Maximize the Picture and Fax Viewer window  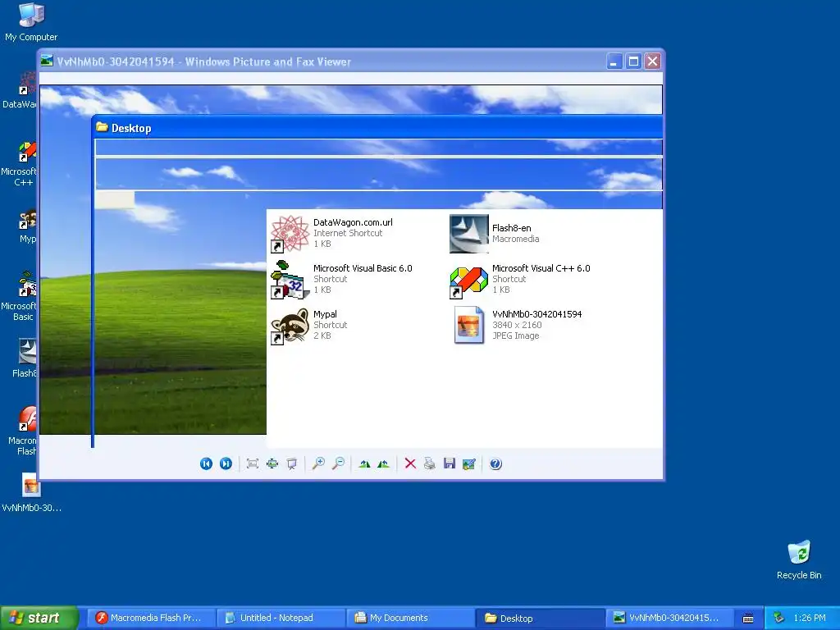[x=633, y=62]
